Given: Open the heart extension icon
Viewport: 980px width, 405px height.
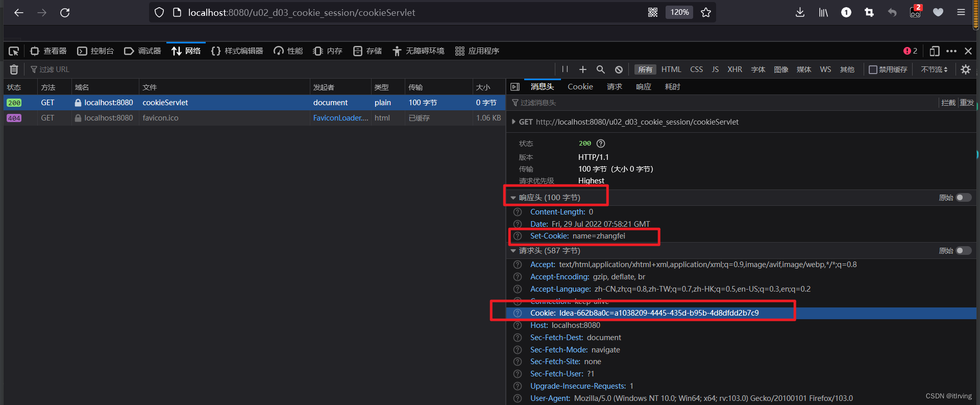Looking at the screenshot, I should pos(938,12).
